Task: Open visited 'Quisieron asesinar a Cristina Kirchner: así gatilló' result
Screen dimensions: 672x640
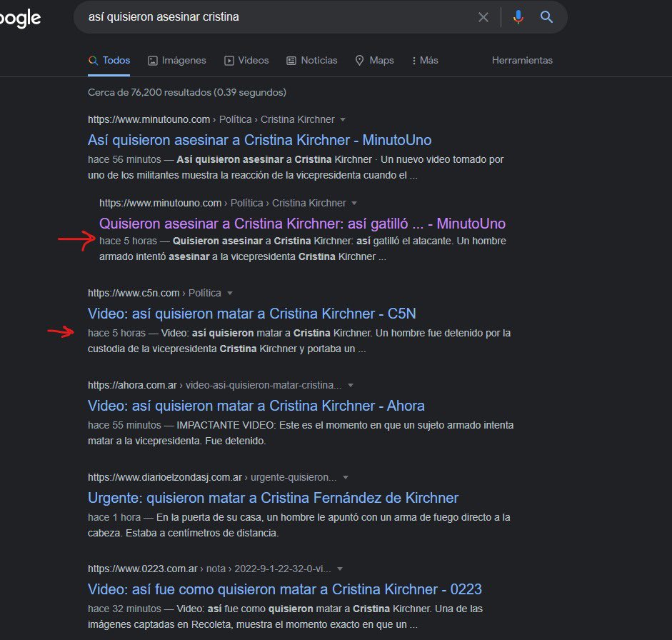Action: pyautogui.click(x=302, y=224)
